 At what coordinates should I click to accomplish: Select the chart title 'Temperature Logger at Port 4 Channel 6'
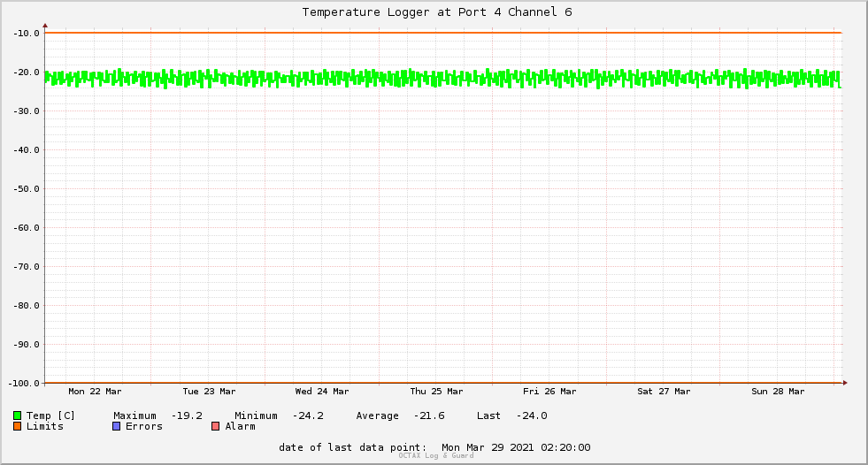pos(437,12)
